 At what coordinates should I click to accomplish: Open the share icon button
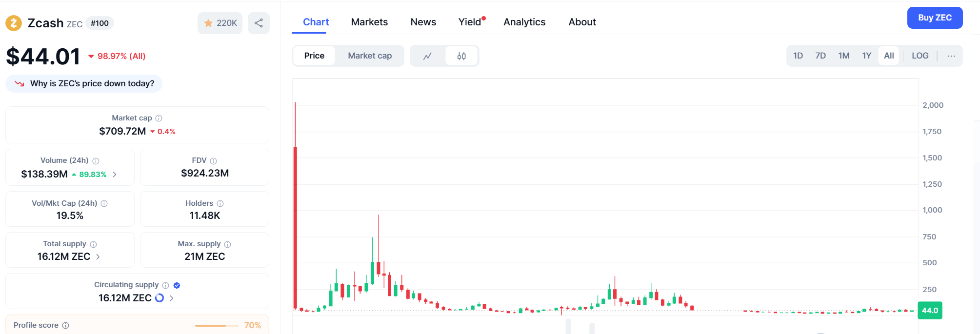point(259,23)
